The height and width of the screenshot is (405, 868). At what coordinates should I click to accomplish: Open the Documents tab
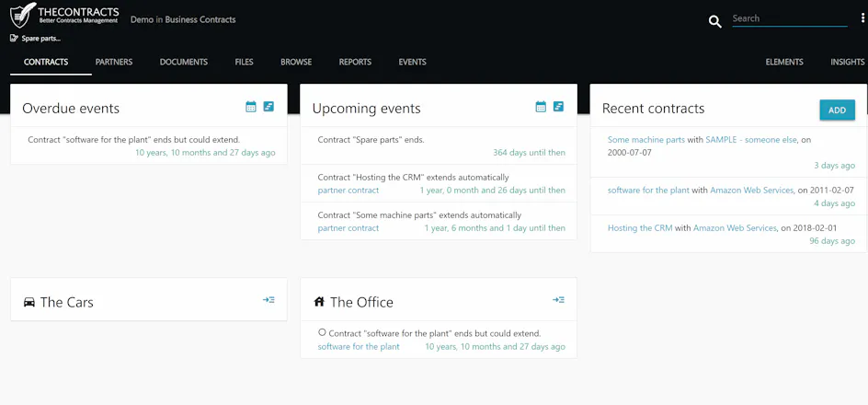pos(184,62)
